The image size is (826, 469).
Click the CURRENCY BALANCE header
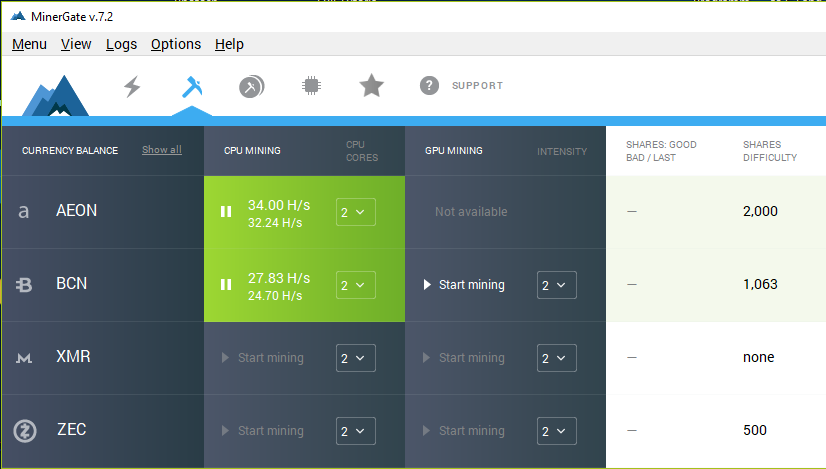[x=70, y=150]
